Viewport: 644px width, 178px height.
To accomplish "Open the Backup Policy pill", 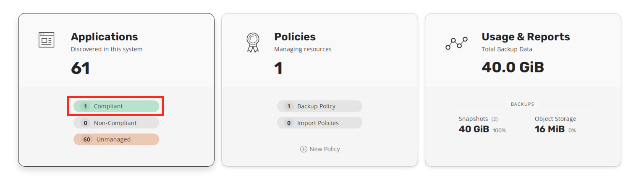I will pyautogui.click(x=319, y=106).
